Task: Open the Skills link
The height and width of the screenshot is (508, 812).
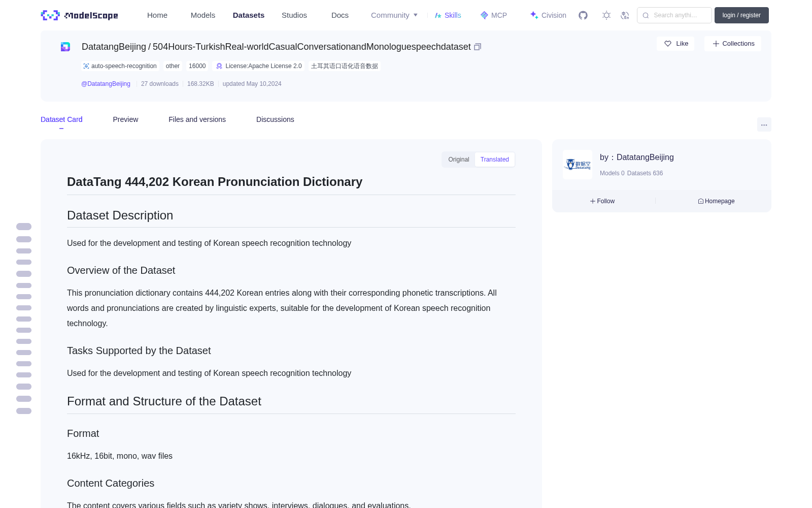Action: (448, 15)
